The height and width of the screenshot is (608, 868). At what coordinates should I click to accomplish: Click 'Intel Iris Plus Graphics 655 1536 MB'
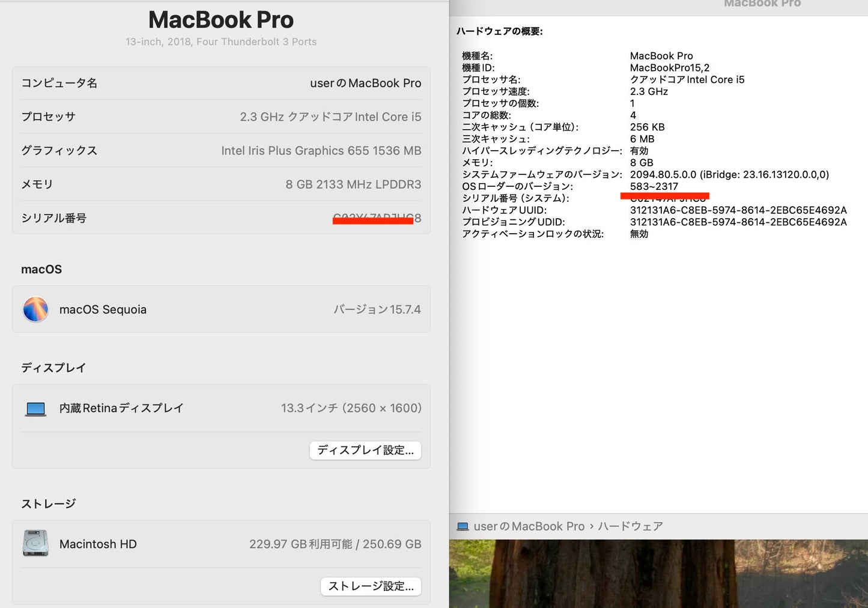click(x=321, y=150)
